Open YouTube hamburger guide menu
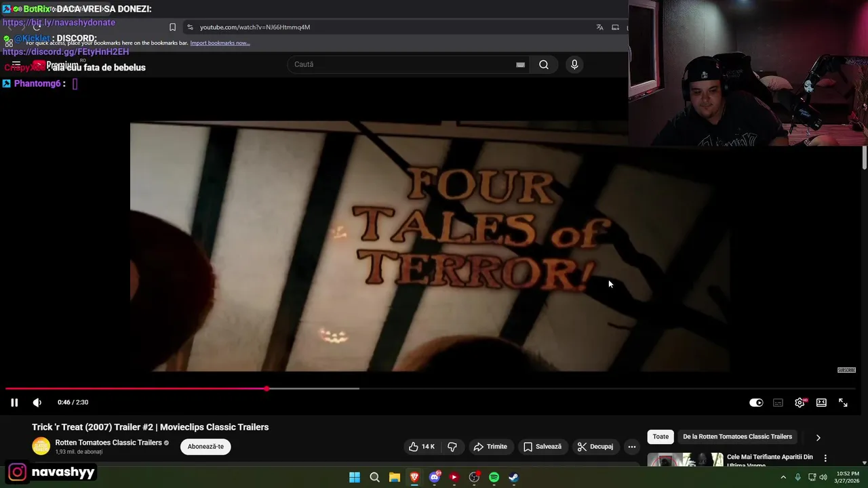The height and width of the screenshot is (488, 868). tap(16, 65)
